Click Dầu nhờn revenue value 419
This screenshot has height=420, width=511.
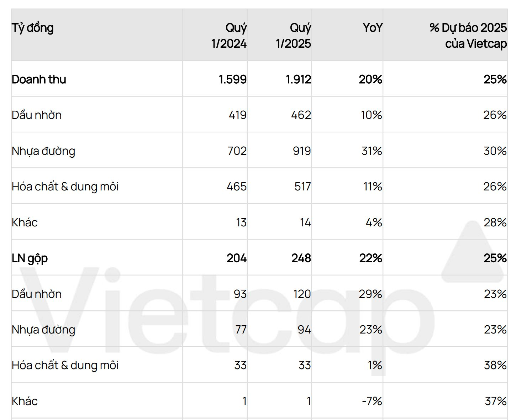[238, 115]
